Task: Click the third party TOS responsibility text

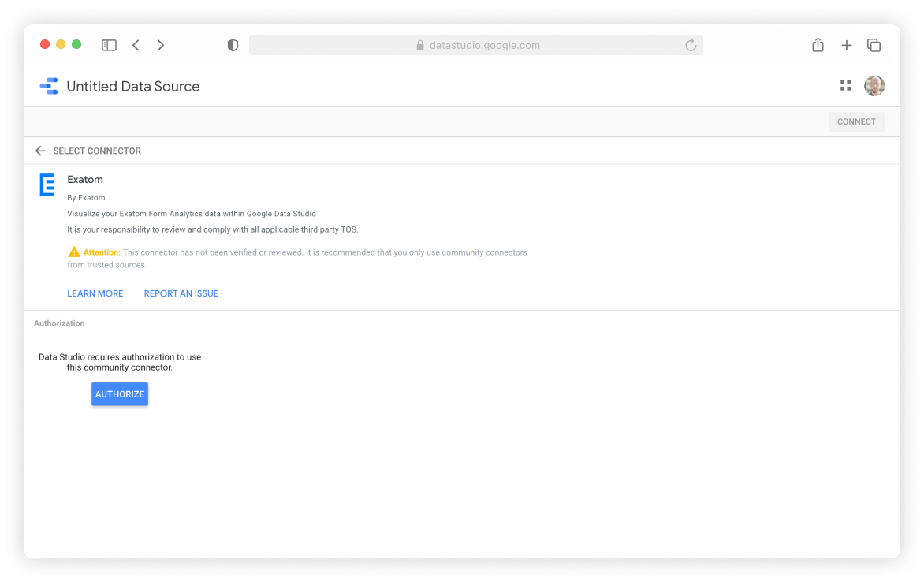Action: click(x=213, y=230)
